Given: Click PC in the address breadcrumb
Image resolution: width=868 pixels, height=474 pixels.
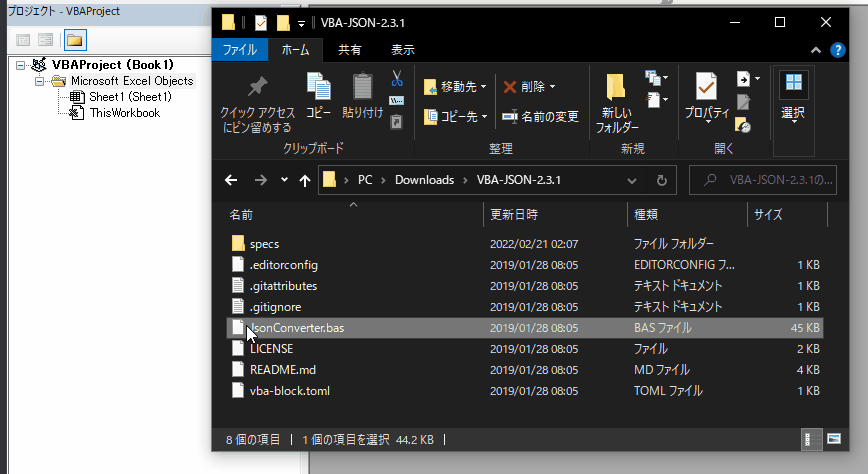Looking at the screenshot, I should pyautogui.click(x=365, y=180).
